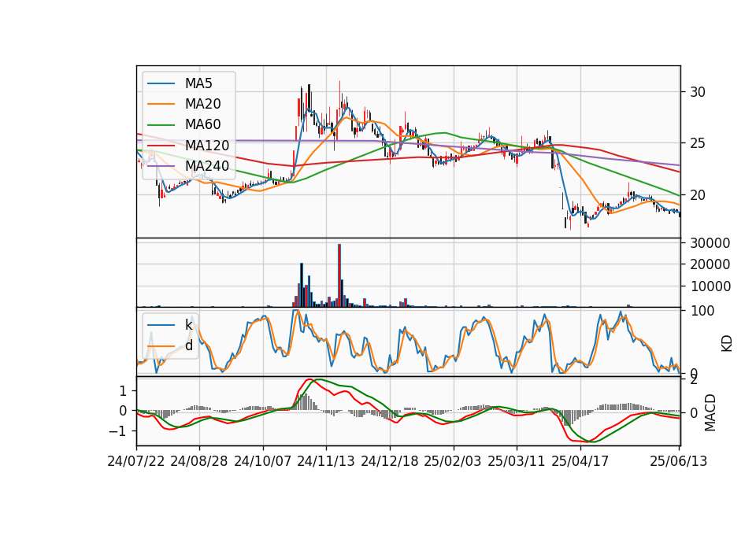Click the purple MA240 legend line sample
The height and width of the screenshot is (543, 756).
[161, 167]
